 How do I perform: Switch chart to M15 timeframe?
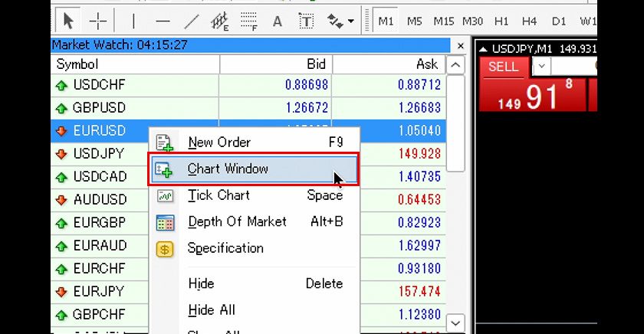click(444, 21)
